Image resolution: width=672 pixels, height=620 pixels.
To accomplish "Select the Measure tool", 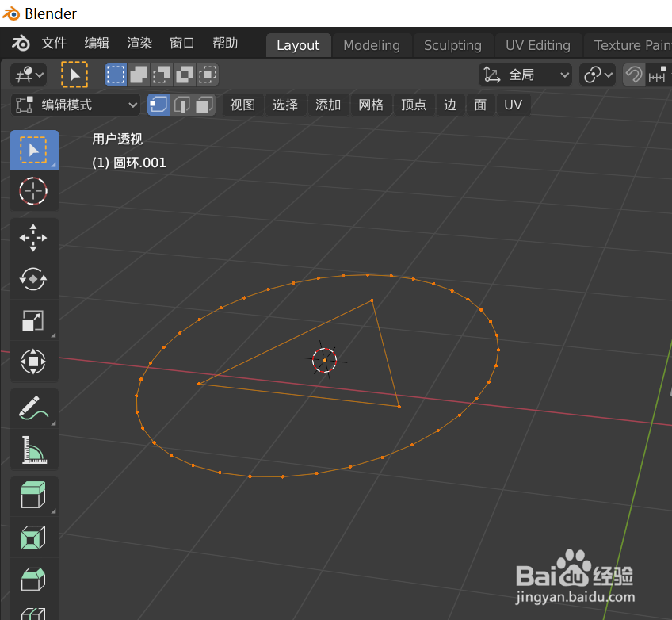I will point(33,449).
